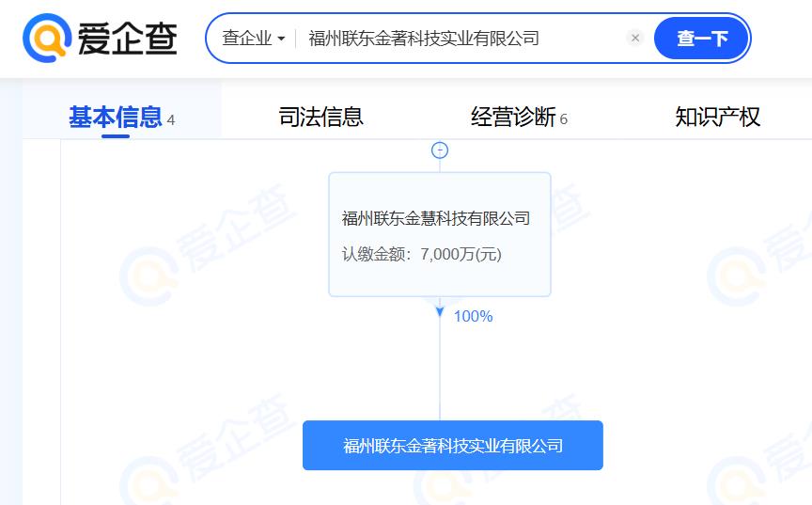Open 福州联东金慧科技有限公司 shareholder card
Image resolution: width=812 pixels, height=505 pixels.
[440, 234]
